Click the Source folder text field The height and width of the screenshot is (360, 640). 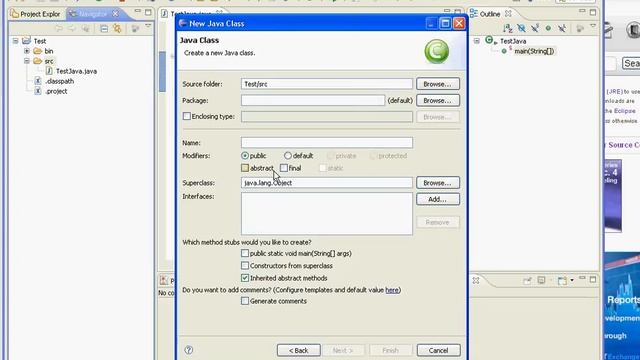click(327, 84)
